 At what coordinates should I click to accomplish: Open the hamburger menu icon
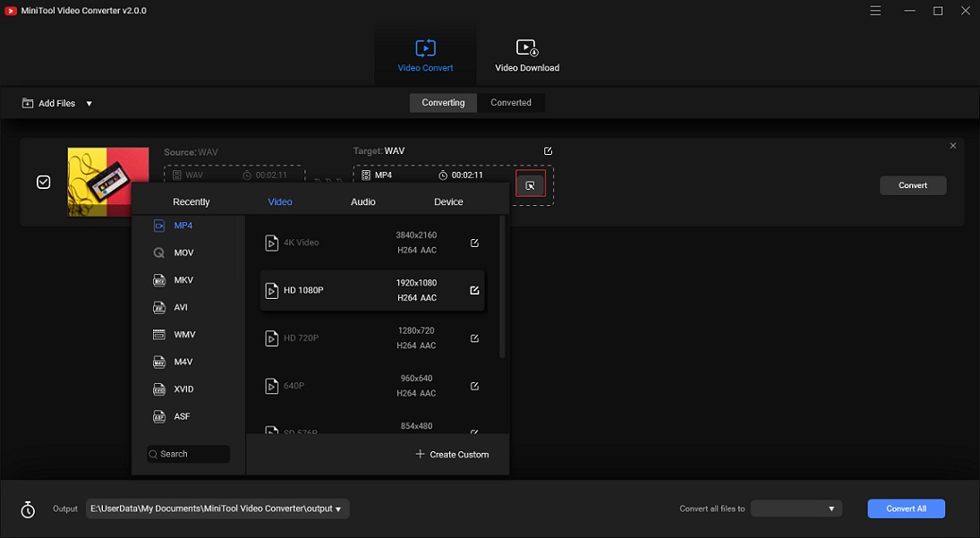[875, 11]
